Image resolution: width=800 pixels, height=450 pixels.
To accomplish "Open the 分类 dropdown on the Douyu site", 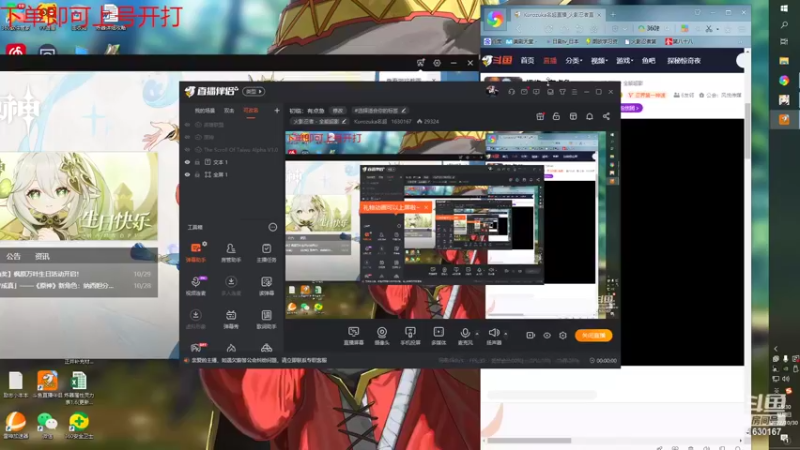I will point(574,61).
